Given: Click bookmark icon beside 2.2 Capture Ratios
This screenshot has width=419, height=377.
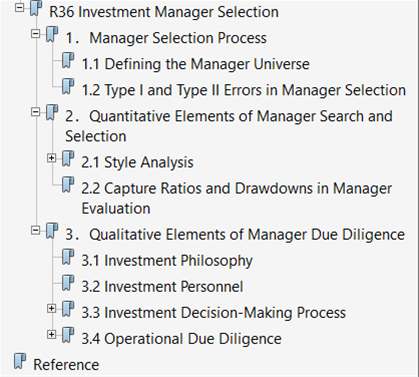Looking at the screenshot, I should pos(68,184).
